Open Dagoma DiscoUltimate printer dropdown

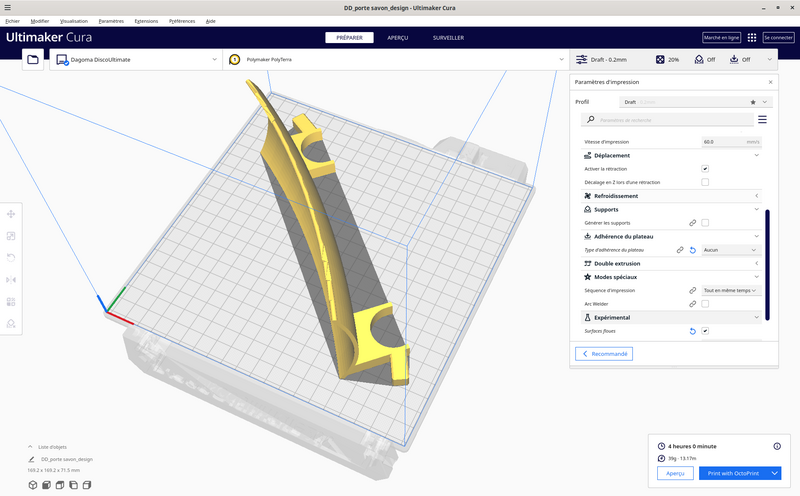point(136,60)
